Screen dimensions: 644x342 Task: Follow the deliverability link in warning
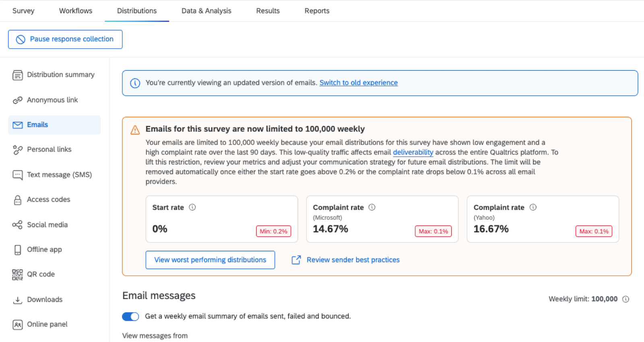click(x=413, y=152)
